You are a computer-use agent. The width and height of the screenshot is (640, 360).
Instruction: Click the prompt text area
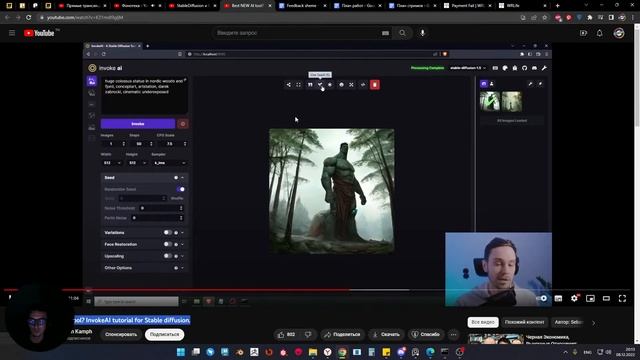(x=144, y=96)
